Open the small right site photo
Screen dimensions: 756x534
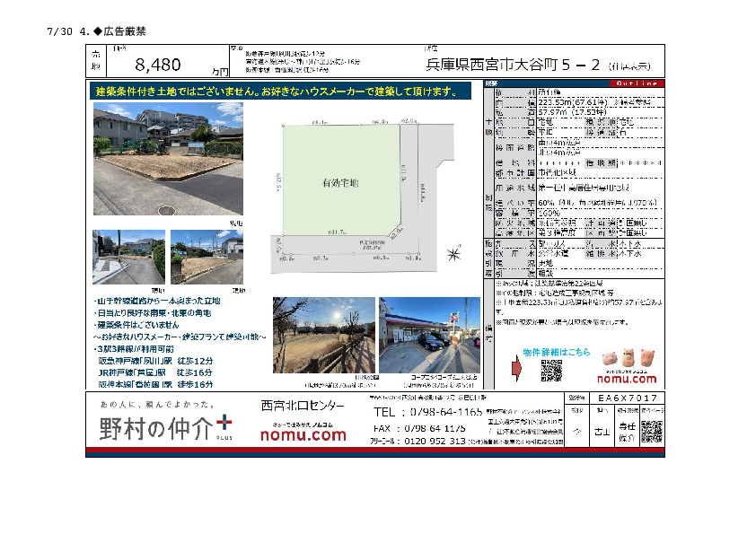click(207, 258)
